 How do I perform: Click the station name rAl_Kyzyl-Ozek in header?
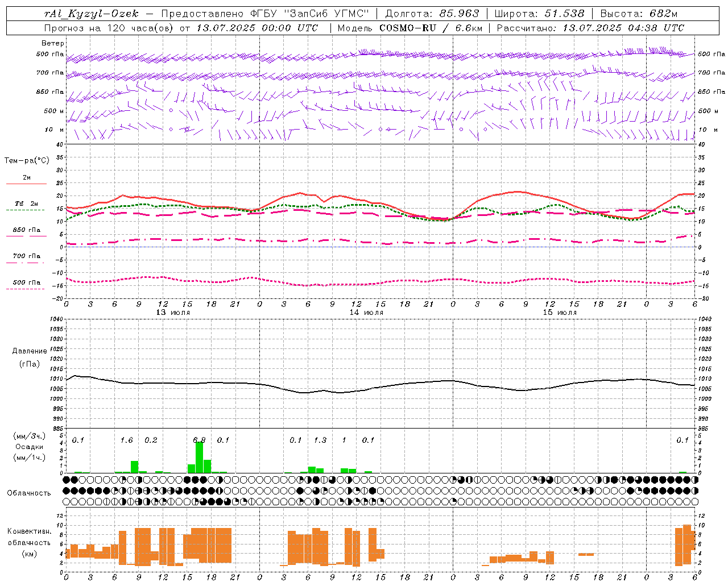pos(92,14)
